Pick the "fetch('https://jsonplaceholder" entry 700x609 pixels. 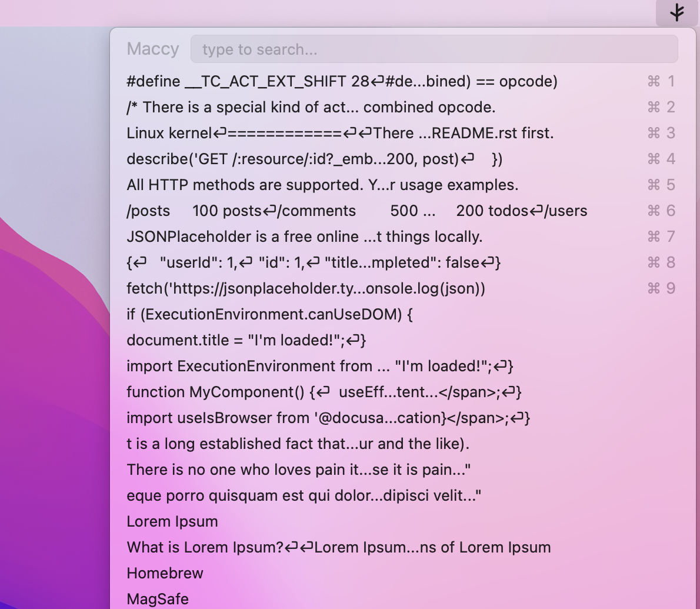click(x=403, y=288)
